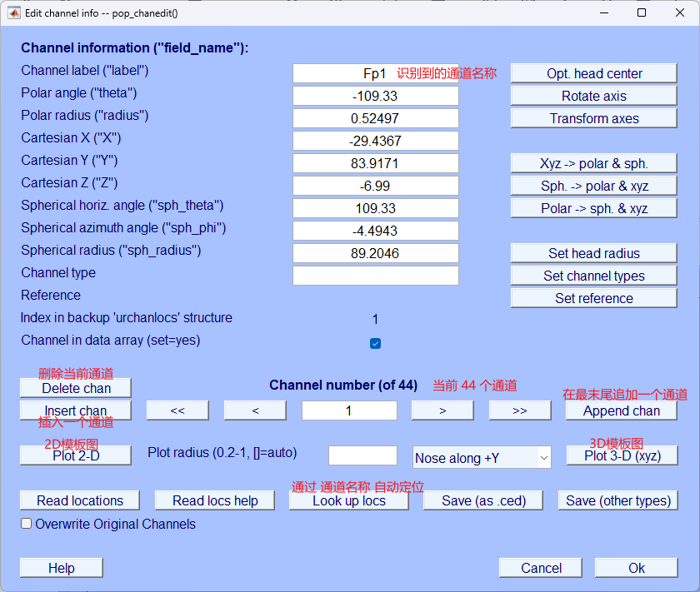Click the Polar -> sph. & xyz button
The height and width of the screenshot is (592, 700).
[x=593, y=208]
